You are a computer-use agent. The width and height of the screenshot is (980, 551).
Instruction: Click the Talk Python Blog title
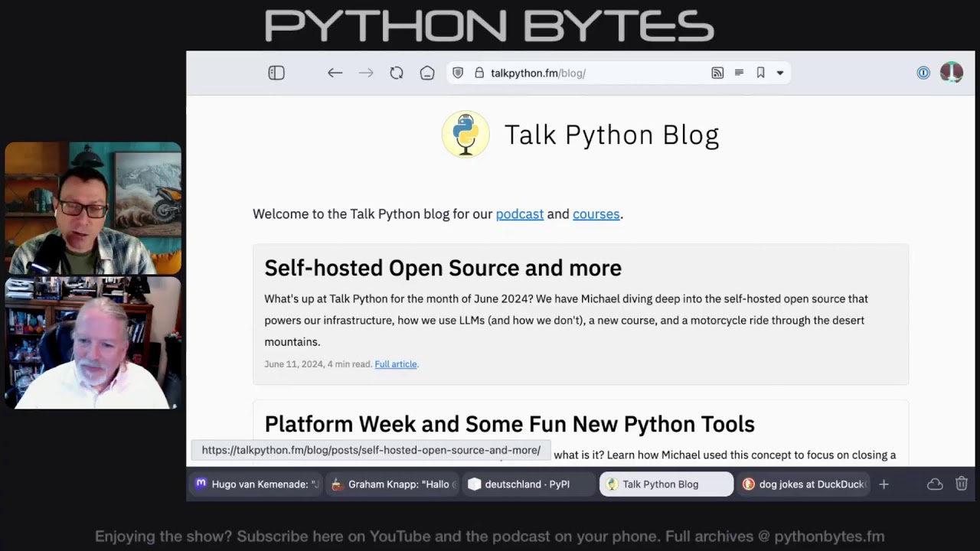click(x=612, y=135)
